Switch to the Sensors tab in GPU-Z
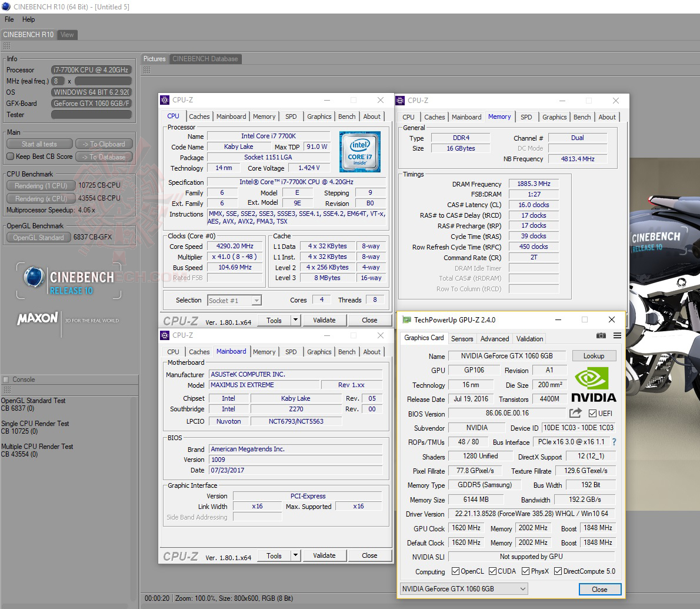The image size is (700, 609). coord(462,338)
